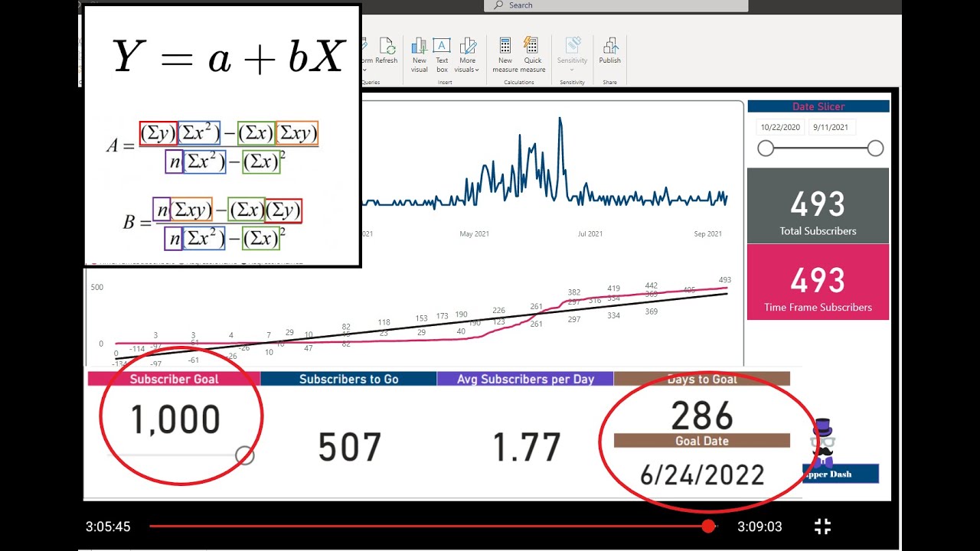Click the top-hat mustache logo image
The width and height of the screenshot is (980, 551).
coord(823,442)
